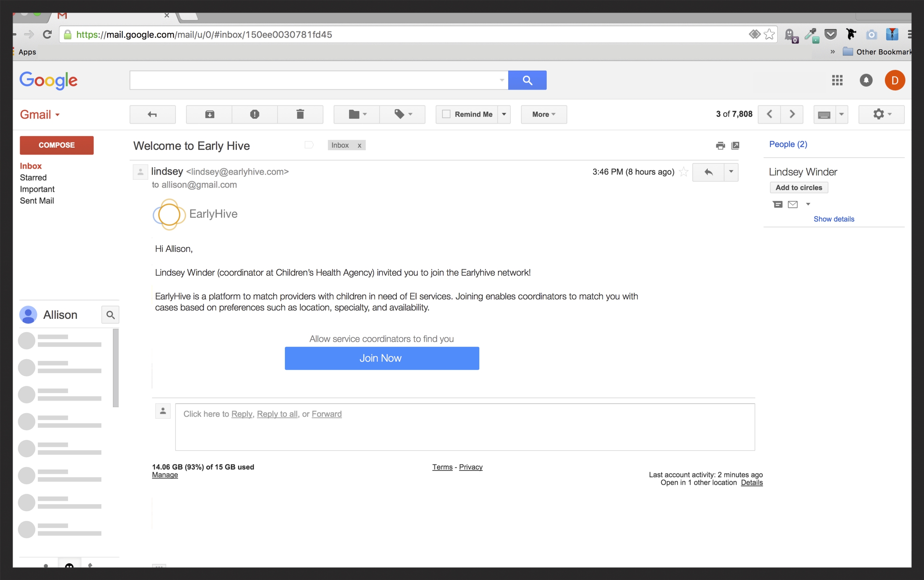Click Show details link
The image size is (924, 580).
click(833, 219)
